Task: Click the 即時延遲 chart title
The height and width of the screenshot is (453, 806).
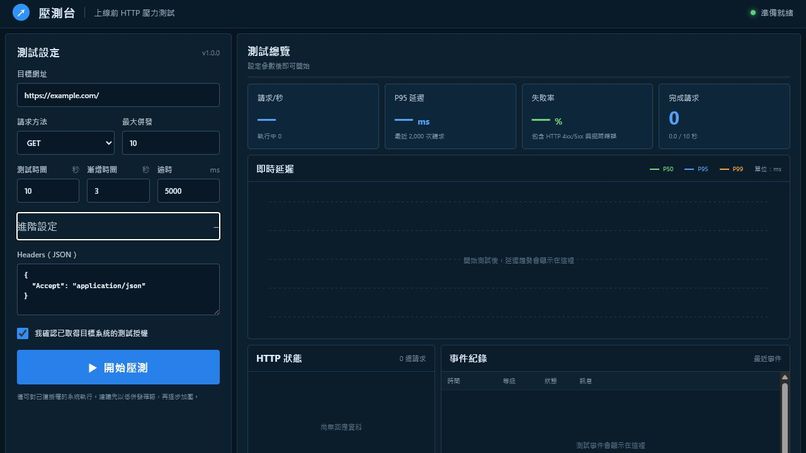Action: 275,169
